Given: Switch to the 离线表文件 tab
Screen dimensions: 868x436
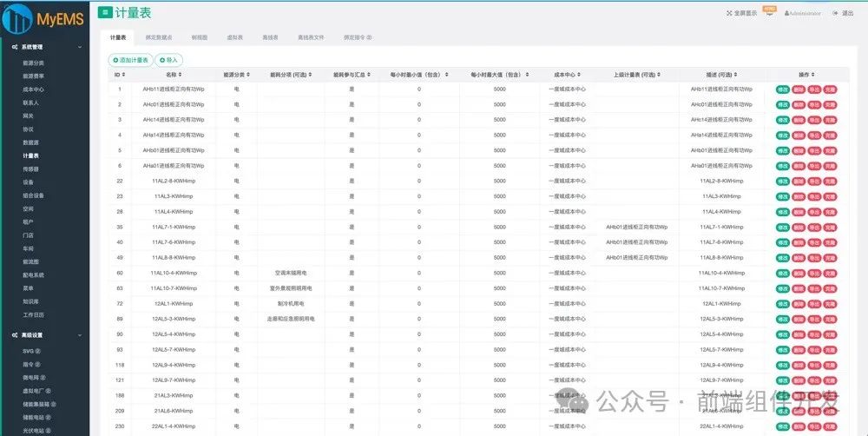Looking at the screenshot, I should (311, 37).
